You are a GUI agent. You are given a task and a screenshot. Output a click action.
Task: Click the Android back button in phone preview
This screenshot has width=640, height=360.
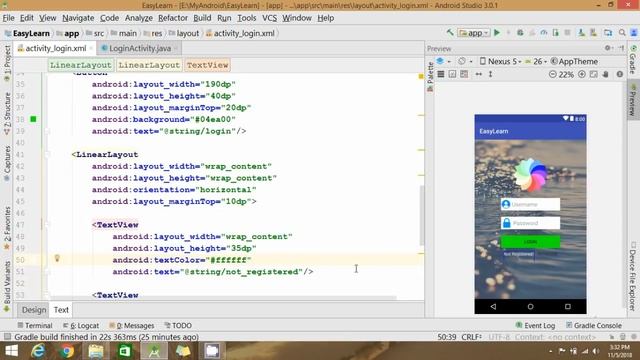[x=493, y=306]
